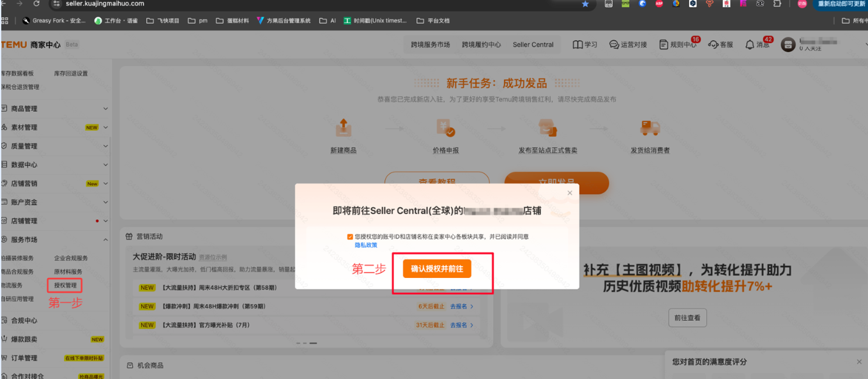The image size is (868, 379).
Task: Click the shop avatar icon in header
Action: 788,45
